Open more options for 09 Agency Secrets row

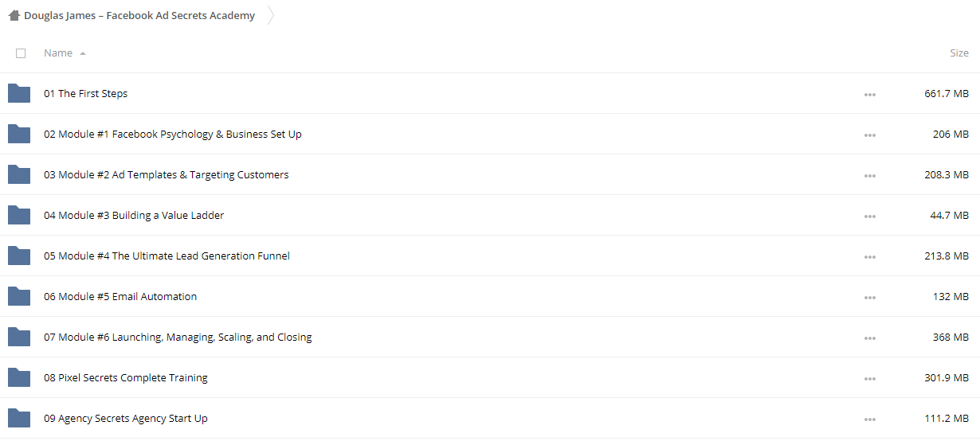[x=869, y=419]
